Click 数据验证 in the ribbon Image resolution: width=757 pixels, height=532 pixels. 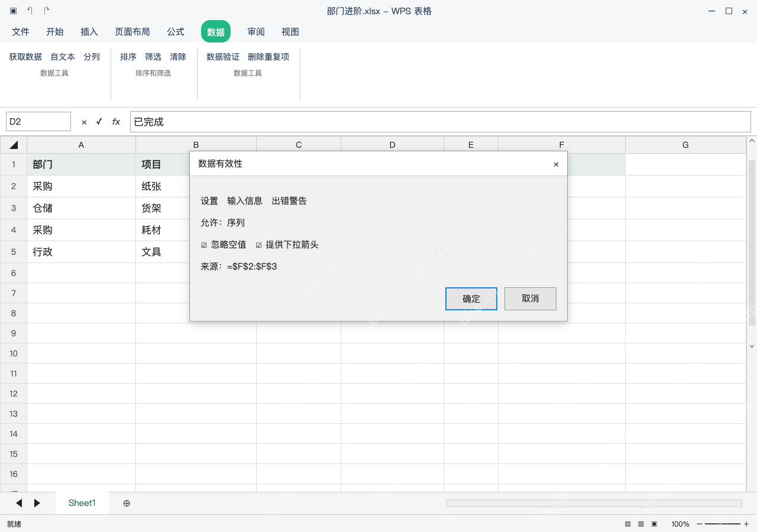223,57
